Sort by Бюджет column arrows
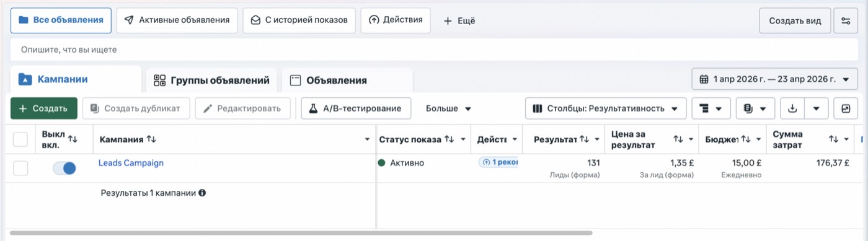This screenshot has height=241, width=868. pos(746,139)
